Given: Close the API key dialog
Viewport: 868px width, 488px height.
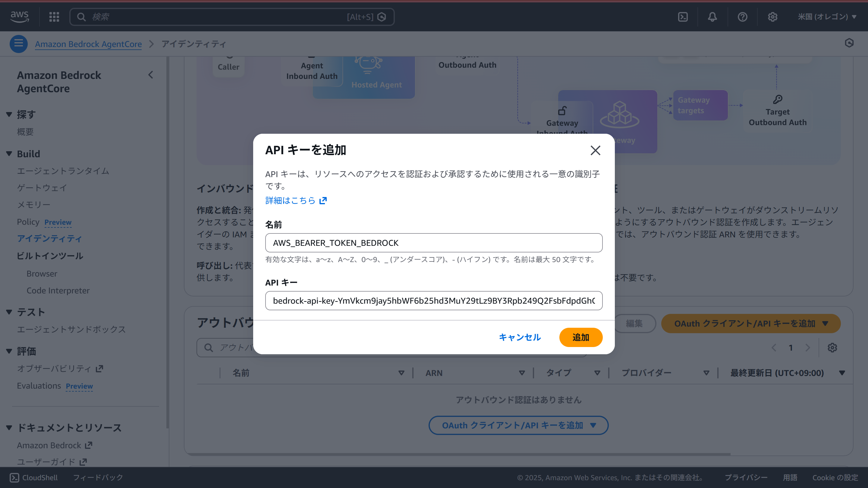Looking at the screenshot, I should [x=596, y=150].
